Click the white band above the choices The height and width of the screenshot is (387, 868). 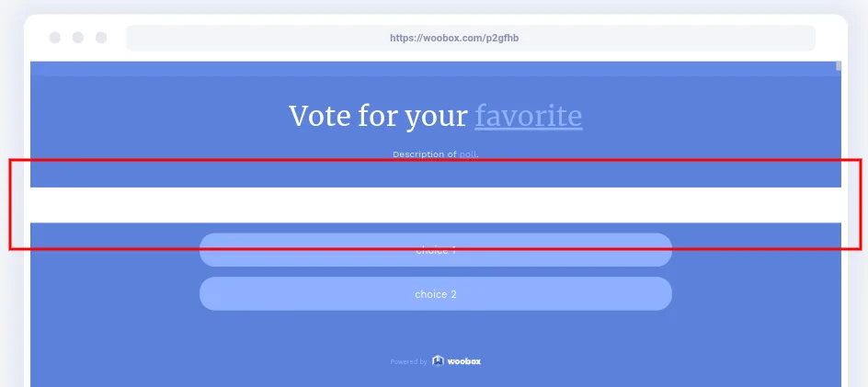click(x=435, y=205)
